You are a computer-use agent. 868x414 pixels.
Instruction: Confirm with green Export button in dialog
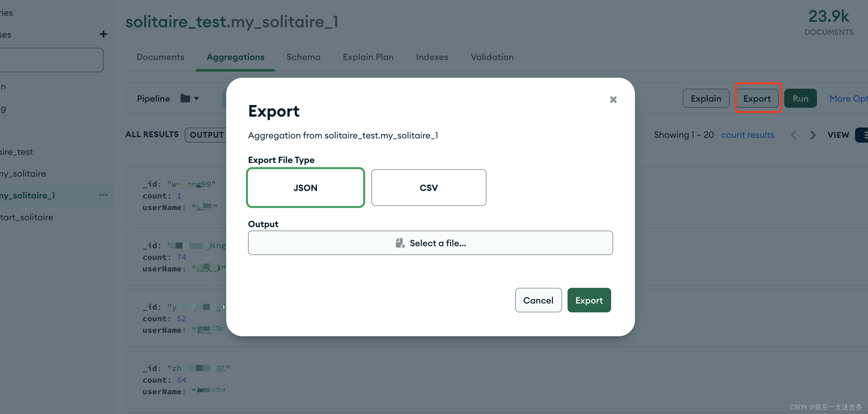pyautogui.click(x=589, y=300)
